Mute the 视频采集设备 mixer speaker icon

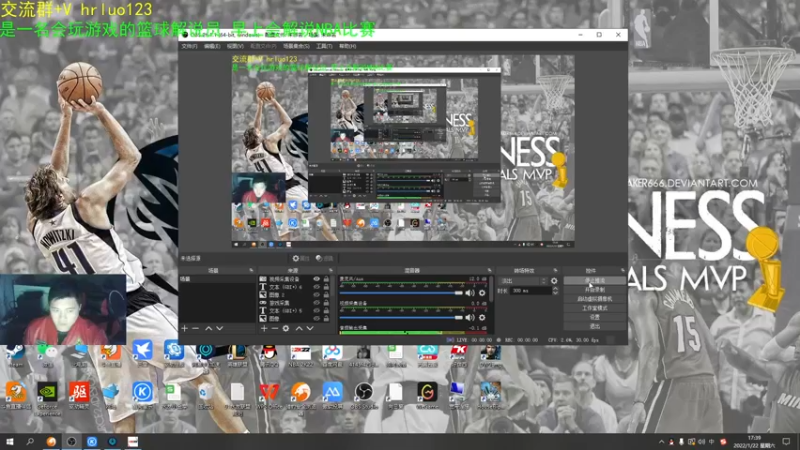click(470, 317)
